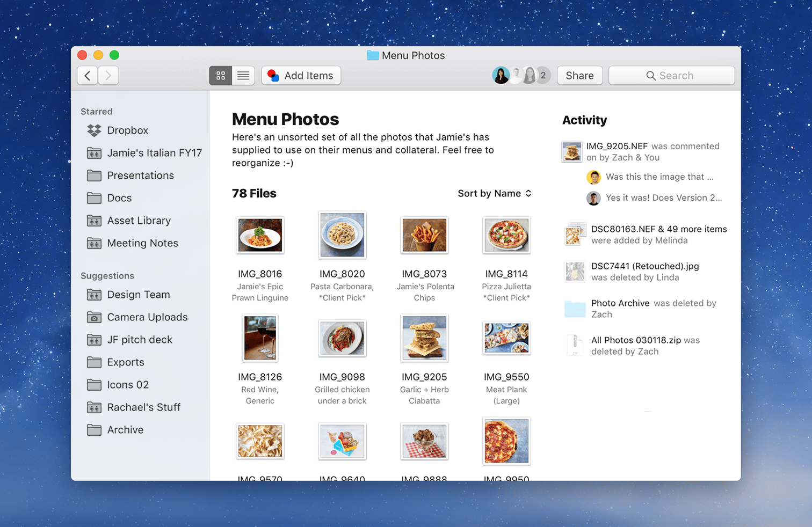This screenshot has height=527, width=812.
Task: Open the IMG_8126 red wine photo
Action: pos(260,338)
